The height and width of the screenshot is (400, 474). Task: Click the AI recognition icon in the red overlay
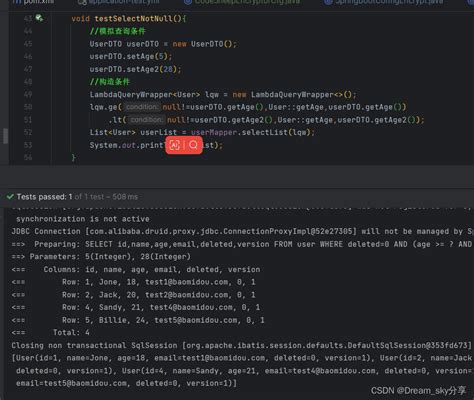click(x=175, y=145)
